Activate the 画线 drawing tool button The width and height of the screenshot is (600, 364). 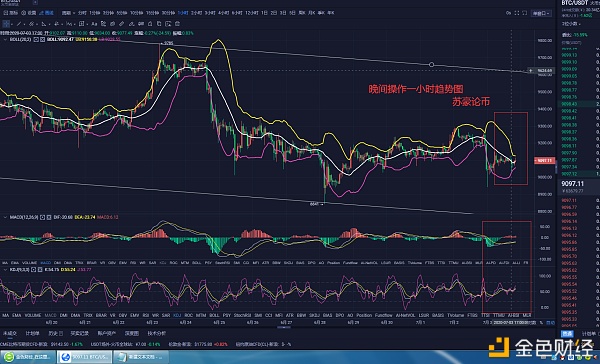(46, 13)
